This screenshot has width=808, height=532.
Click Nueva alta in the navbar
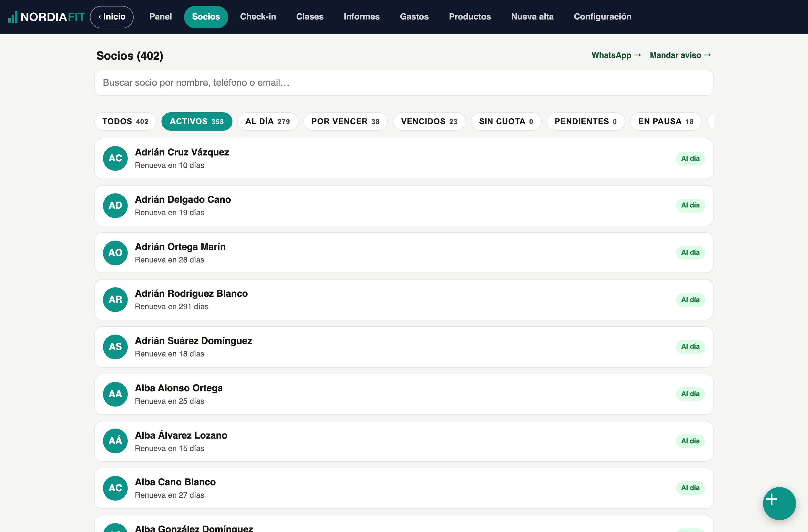point(532,17)
